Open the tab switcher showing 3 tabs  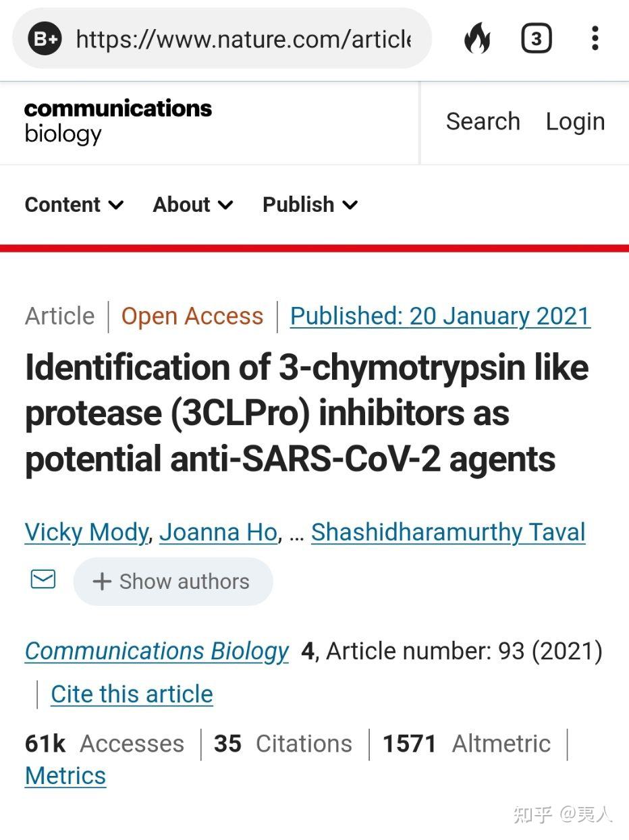click(x=537, y=39)
